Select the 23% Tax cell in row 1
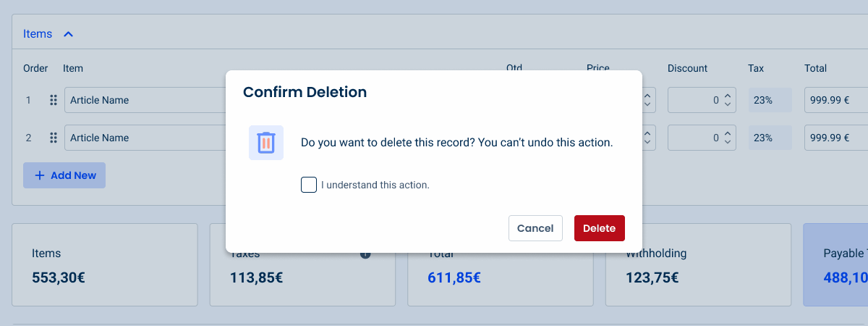Image resolution: width=868 pixels, height=326 pixels. 770,101
